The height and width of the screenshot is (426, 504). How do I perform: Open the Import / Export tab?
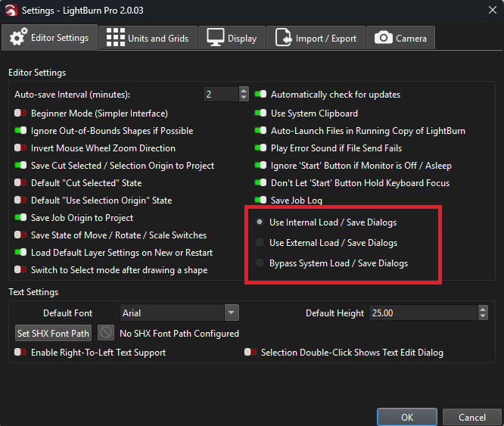(318, 38)
